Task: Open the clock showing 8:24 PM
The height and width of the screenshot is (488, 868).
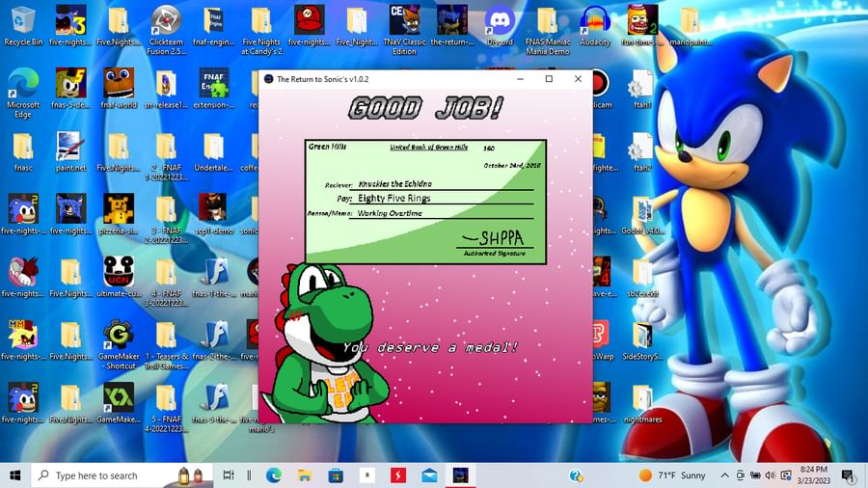Action: click(x=814, y=475)
